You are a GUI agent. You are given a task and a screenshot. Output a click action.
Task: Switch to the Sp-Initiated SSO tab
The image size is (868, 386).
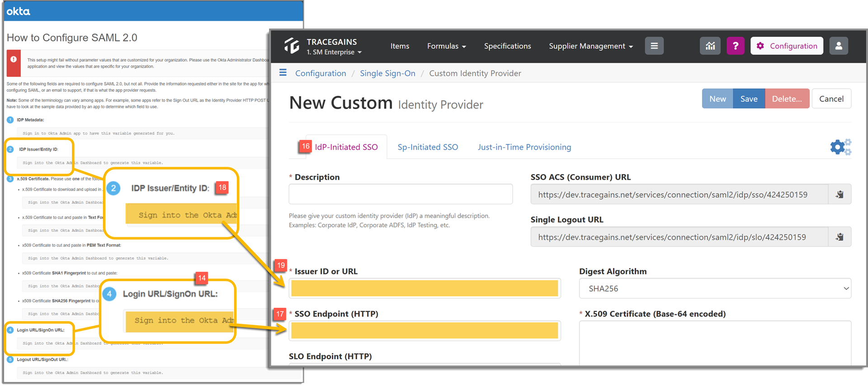click(428, 147)
